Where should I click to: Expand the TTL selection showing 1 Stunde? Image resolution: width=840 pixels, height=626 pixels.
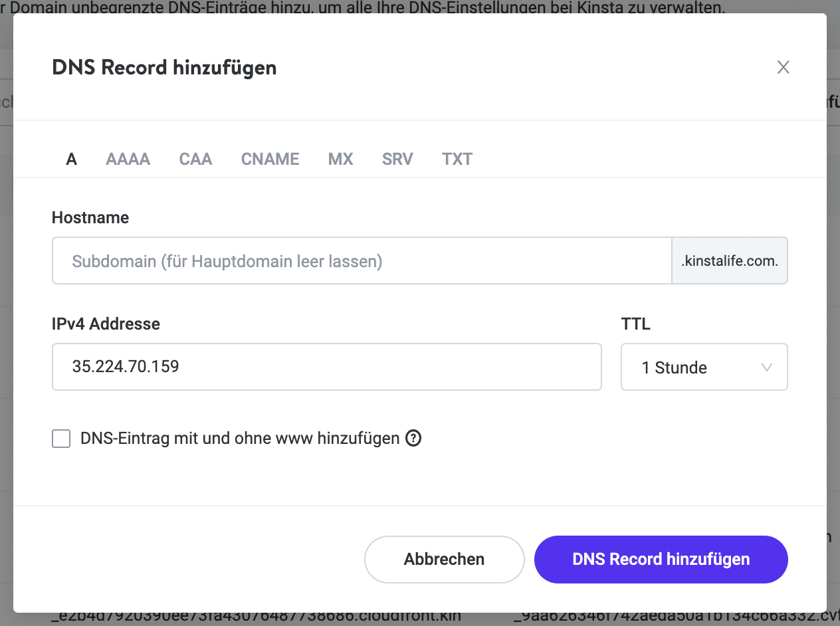(x=704, y=367)
